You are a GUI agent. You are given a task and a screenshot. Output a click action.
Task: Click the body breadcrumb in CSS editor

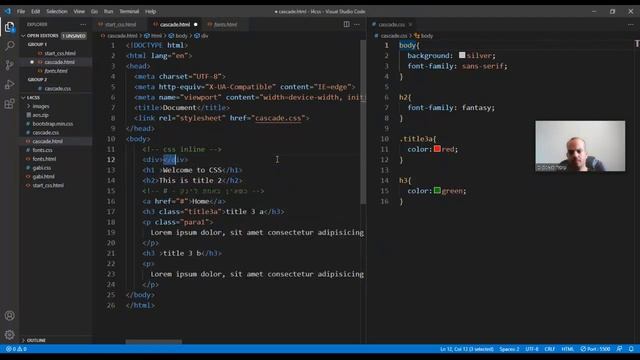[x=424, y=36]
